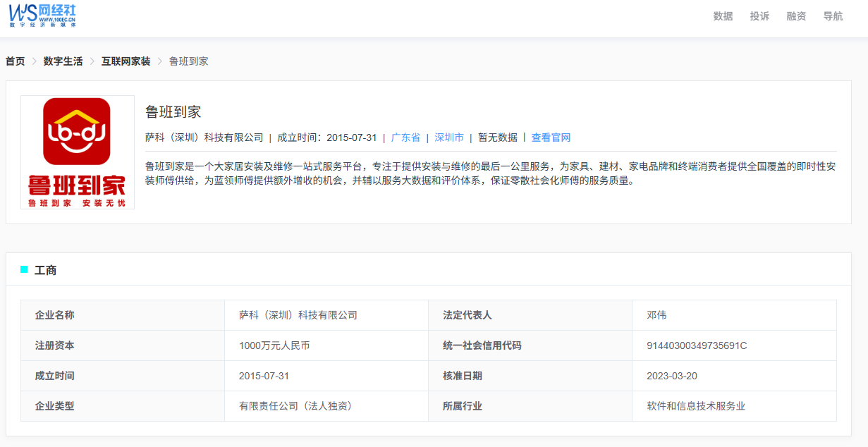The width and height of the screenshot is (868, 447).
Task: Open the 广东省 province link
Action: point(405,137)
